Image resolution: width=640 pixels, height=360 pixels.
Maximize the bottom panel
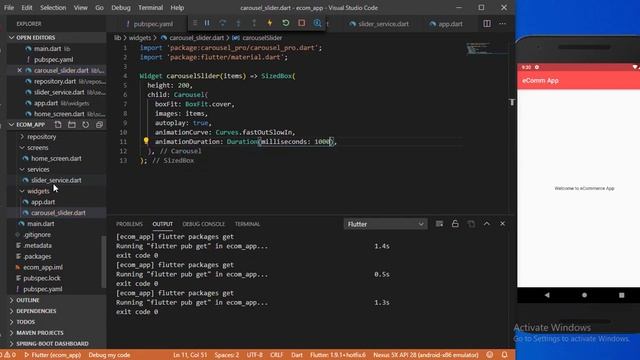pos(487,224)
